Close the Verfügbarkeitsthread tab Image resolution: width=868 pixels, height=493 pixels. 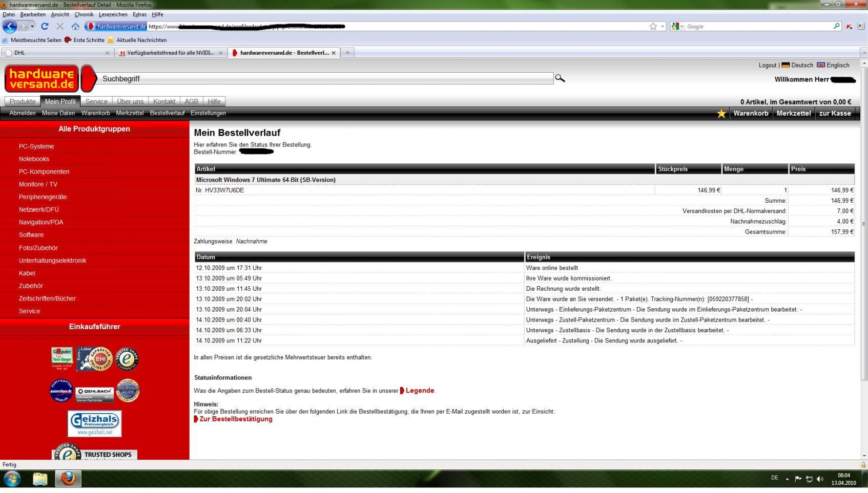pos(220,53)
